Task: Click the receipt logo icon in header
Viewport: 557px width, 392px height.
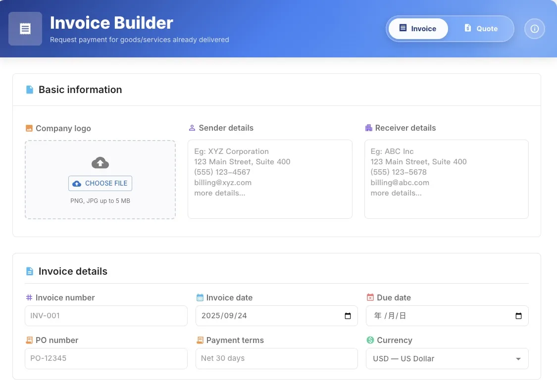Action: [x=25, y=29]
